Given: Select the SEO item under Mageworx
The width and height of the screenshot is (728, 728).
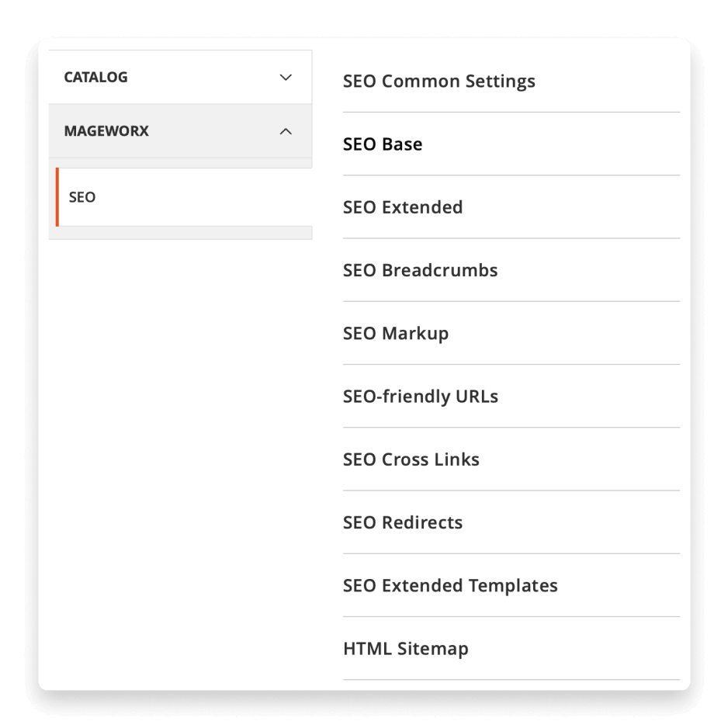Looking at the screenshot, I should (x=82, y=197).
